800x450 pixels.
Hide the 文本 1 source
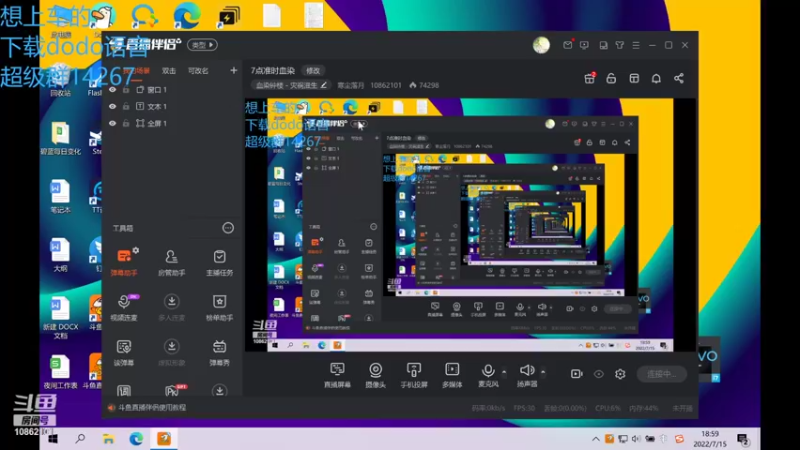pos(112,107)
